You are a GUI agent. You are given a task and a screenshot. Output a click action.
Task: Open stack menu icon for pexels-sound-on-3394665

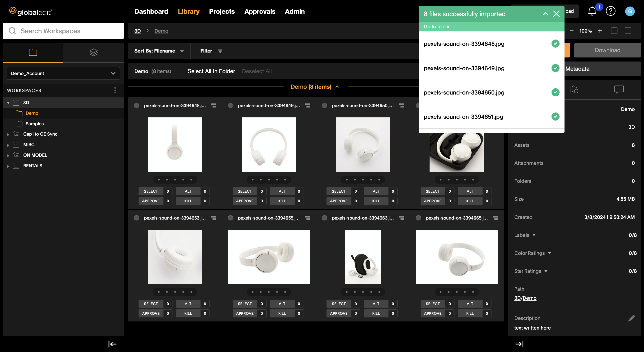496,218
